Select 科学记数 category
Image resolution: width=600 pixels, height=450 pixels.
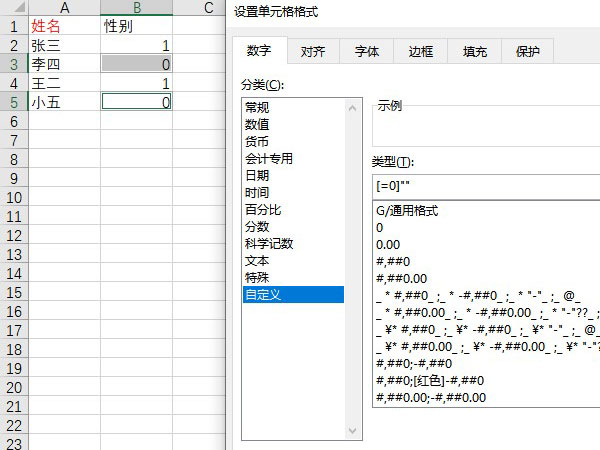tap(293, 244)
